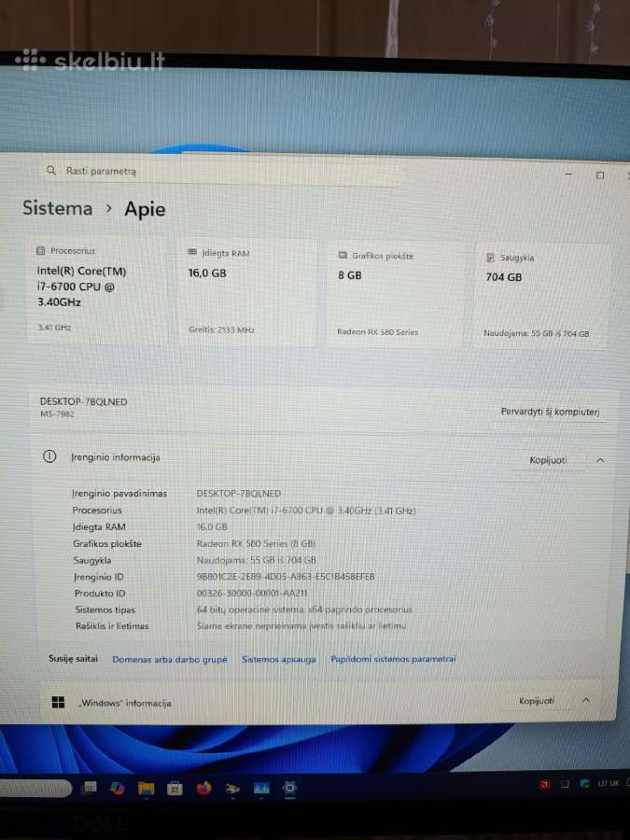Select the Produkto ID value 00326-30000-00001-AA211
Viewport: 630px width, 840px height.
[252, 593]
